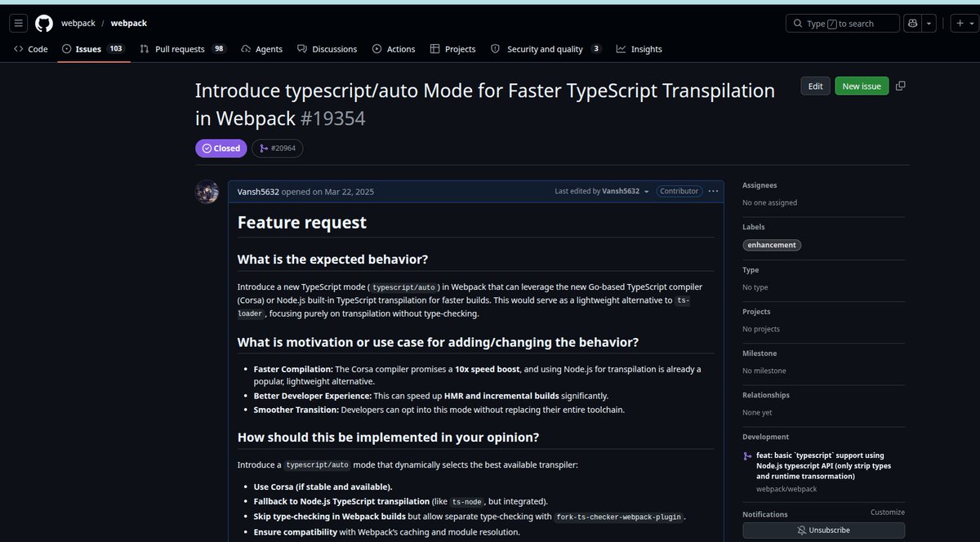This screenshot has height=542, width=980.
Task: Click the Contributor badge
Action: (x=679, y=191)
